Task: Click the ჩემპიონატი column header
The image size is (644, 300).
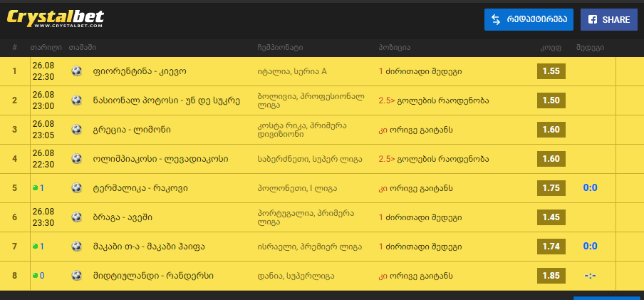Action: 280,48
